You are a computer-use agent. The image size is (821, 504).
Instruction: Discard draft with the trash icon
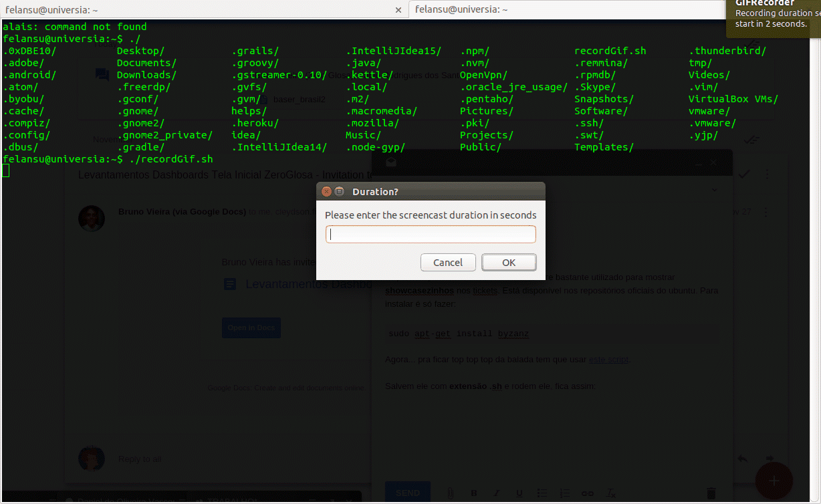[711, 493]
